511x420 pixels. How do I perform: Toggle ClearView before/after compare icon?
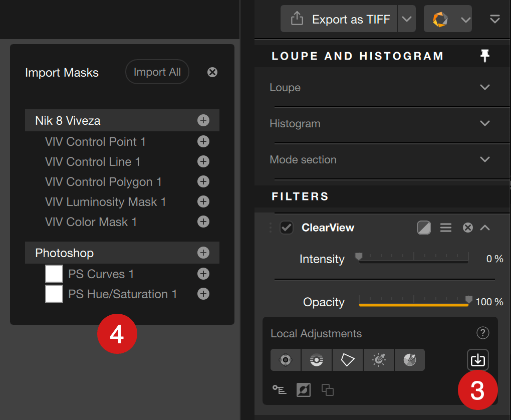coord(424,228)
